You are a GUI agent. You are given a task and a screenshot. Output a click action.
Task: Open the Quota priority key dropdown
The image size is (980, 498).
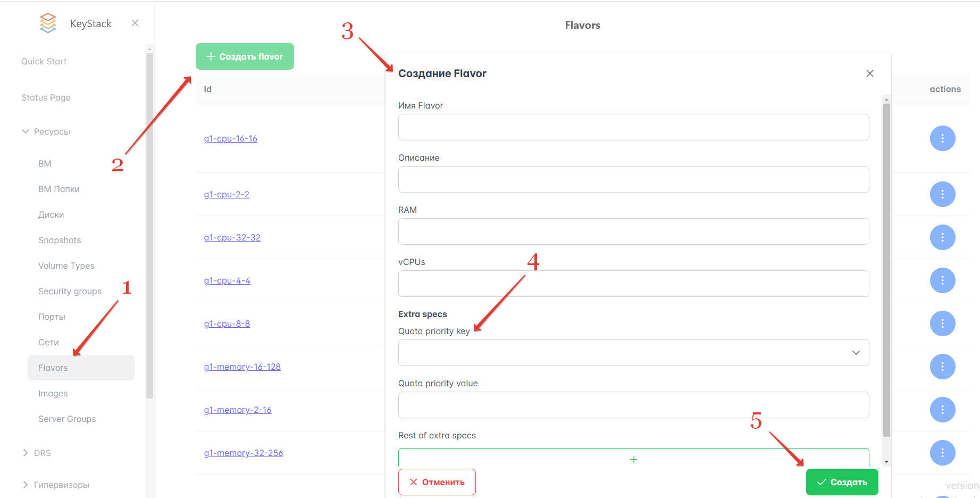[633, 353]
